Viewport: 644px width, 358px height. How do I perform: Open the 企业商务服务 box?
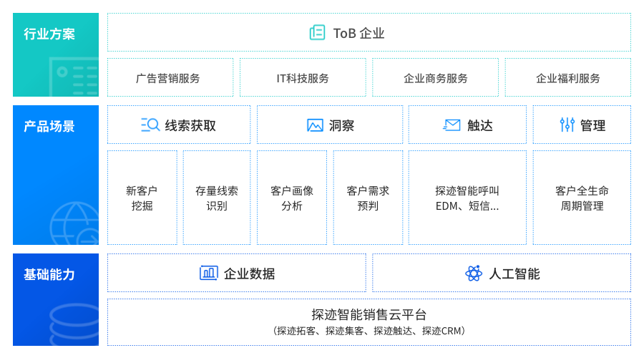click(435, 77)
